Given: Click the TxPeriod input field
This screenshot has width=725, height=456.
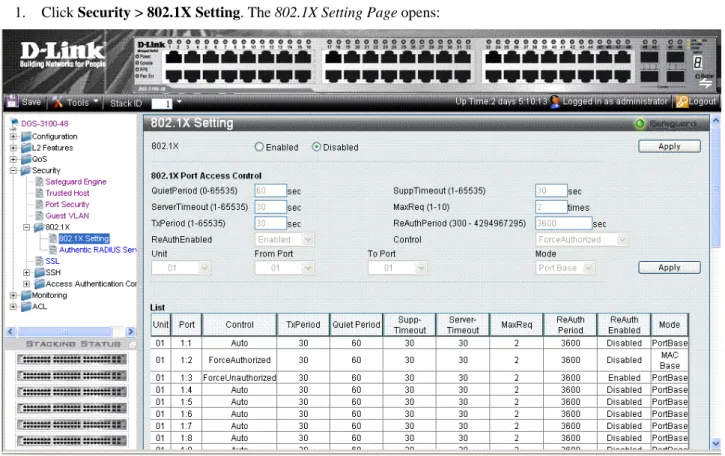Looking at the screenshot, I should click(x=270, y=223).
